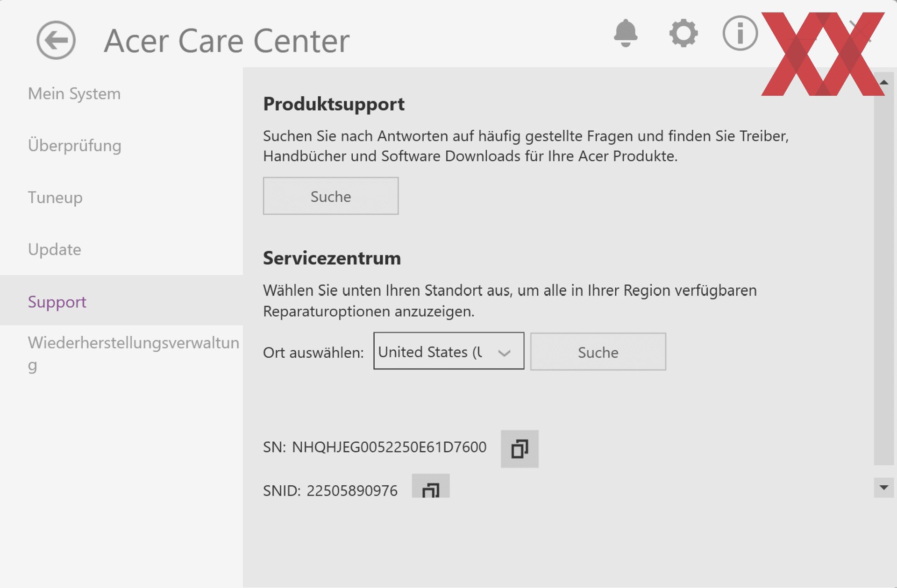Viewport: 897px width, 588px height.
Task: Click the serial number NHQHJEG0052250E61D7600
Action: 389,447
